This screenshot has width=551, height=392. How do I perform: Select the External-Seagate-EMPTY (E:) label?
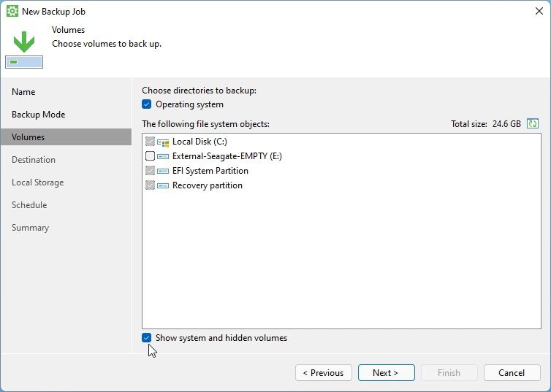click(227, 155)
